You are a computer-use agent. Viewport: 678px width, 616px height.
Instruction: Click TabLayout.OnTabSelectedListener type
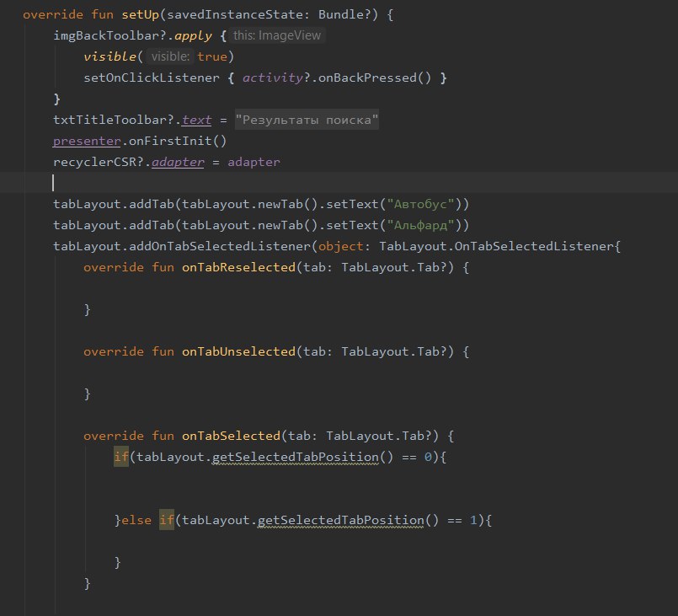(496, 246)
